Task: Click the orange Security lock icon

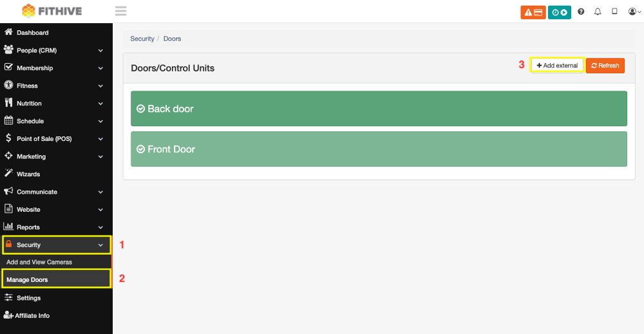Action: coord(8,244)
